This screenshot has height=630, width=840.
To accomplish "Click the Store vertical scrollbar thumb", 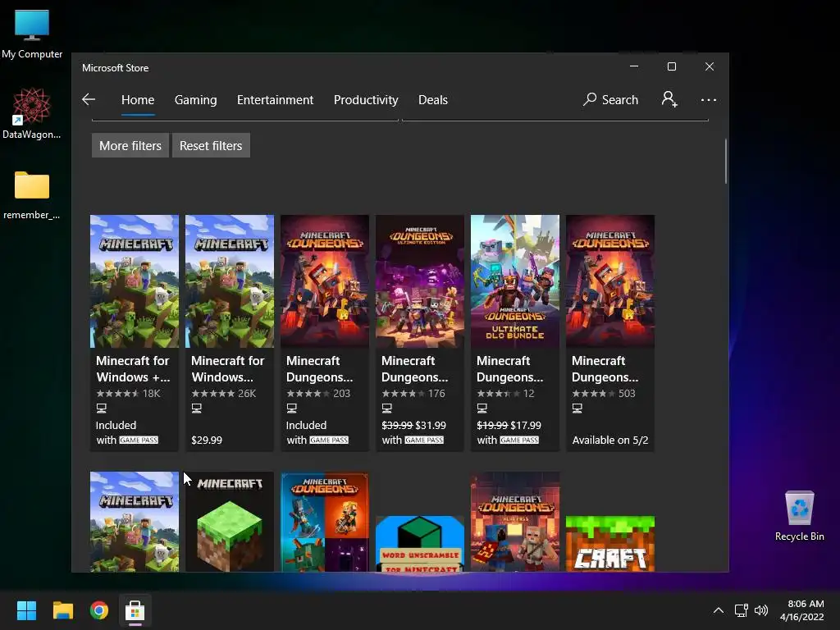I will coord(726,162).
